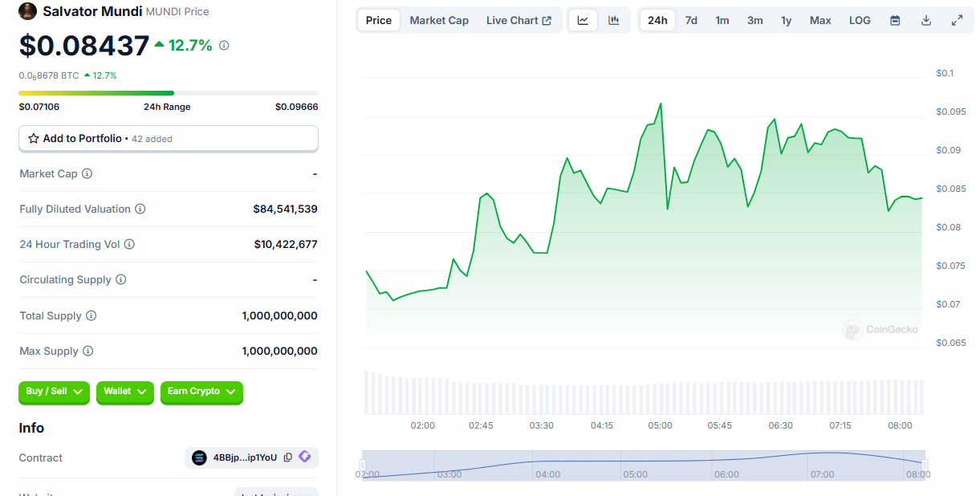This screenshot has width=980, height=496.
Task: Expand the chart to fullscreen
Action: (x=957, y=20)
